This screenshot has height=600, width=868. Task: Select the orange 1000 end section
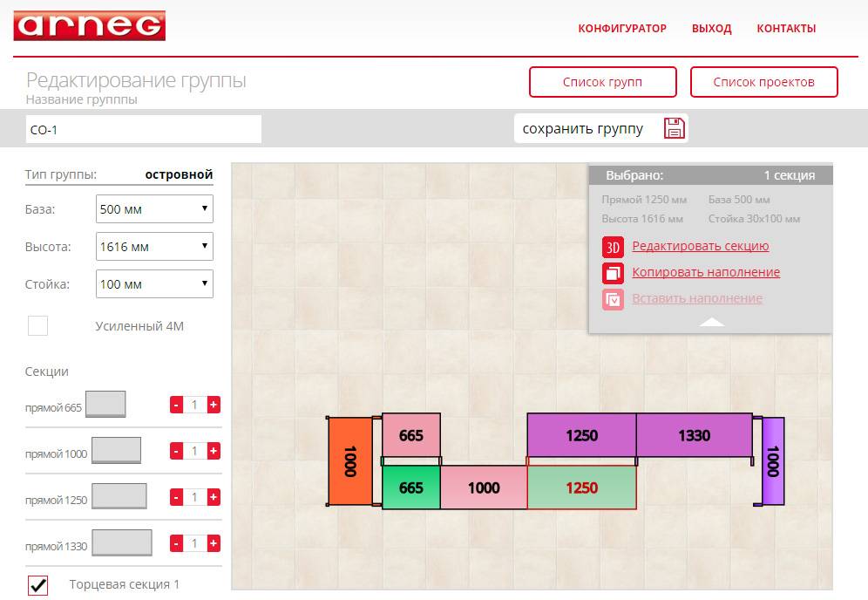349,461
